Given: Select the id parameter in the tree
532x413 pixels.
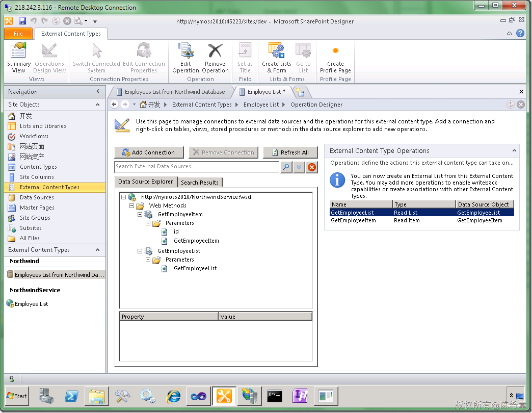Looking at the screenshot, I should (x=176, y=232).
